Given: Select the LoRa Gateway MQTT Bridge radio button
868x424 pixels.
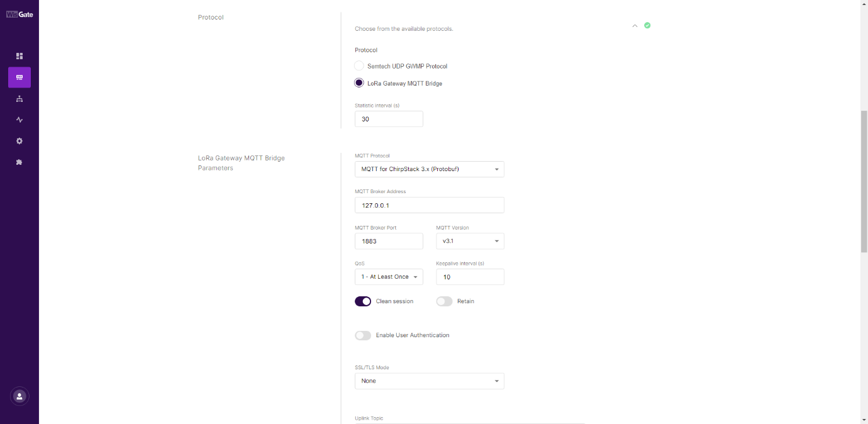Looking at the screenshot, I should click(x=359, y=82).
